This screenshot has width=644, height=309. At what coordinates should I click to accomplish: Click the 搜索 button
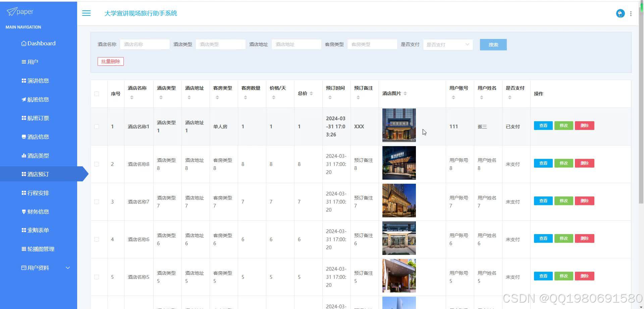pos(493,45)
